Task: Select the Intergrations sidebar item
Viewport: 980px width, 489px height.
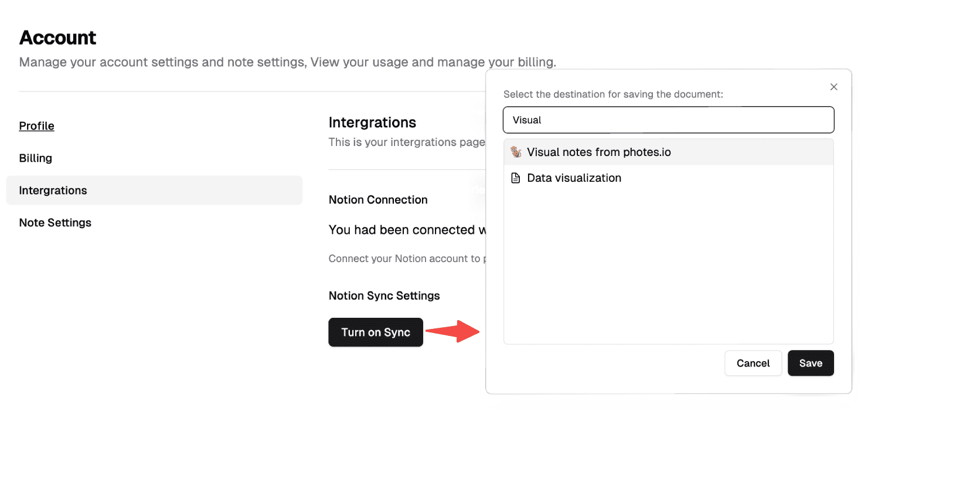Action: pyautogui.click(x=53, y=190)
